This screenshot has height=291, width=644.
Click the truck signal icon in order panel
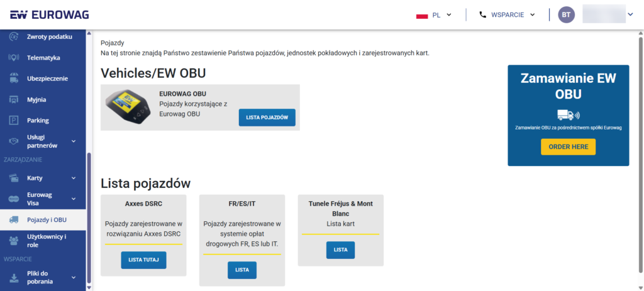(x=568, y=115)
